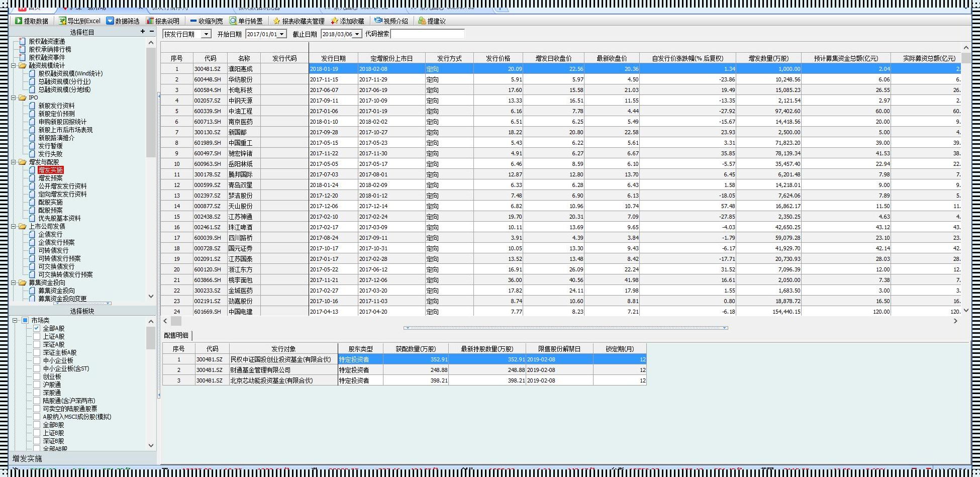
Task: Select 新股定价预测 tree item
Action: (x=56, y=114)
